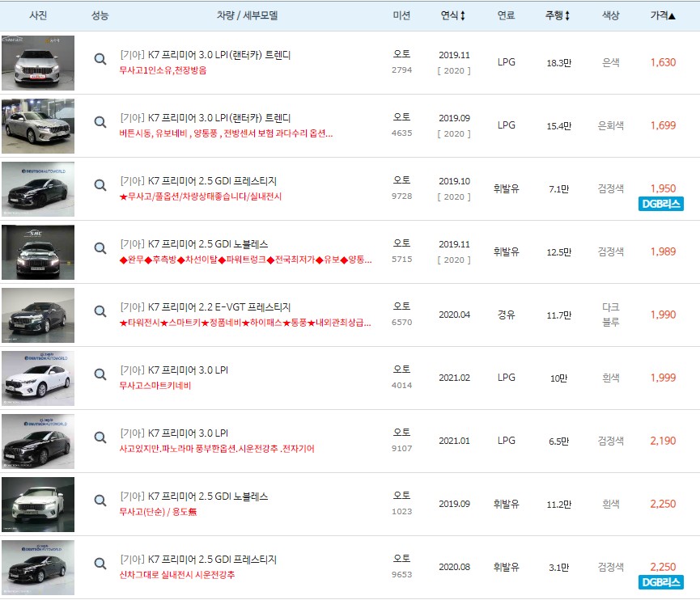Open 2021.02 K7 3.0 LPI listing
The width and height of the screenshot is (700, 600).
point(174,370)
